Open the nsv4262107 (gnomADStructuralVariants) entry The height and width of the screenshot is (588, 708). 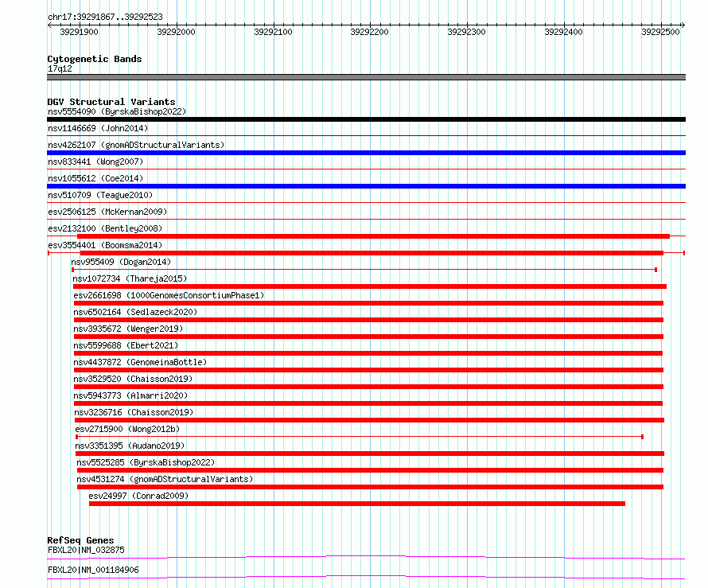(x=136, y=145)
